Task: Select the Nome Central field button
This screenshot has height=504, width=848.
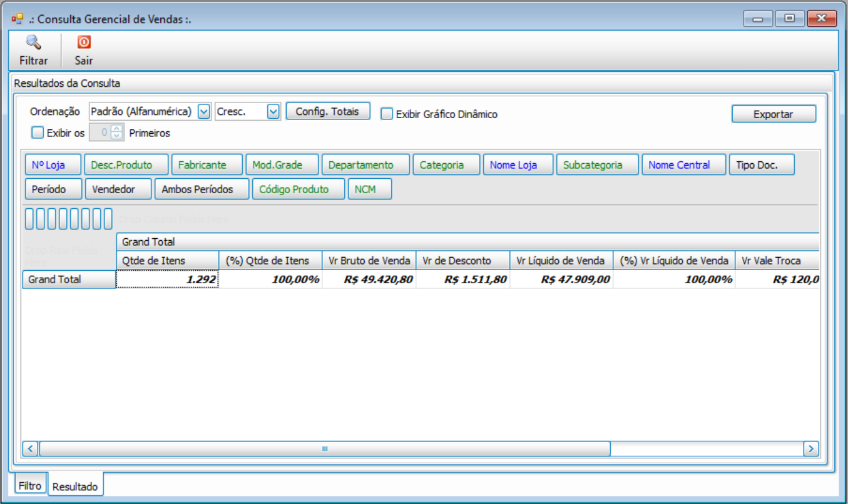Action: [x=684, y=165]
